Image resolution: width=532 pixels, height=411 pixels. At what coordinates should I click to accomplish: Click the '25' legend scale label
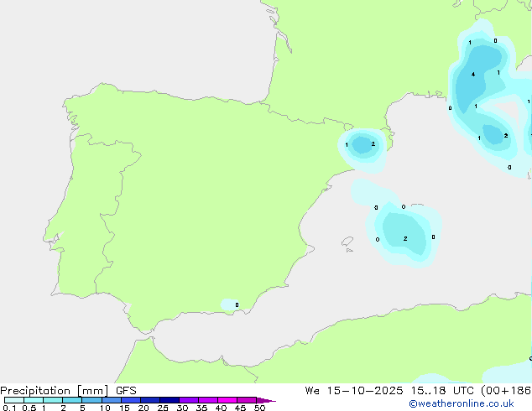pyautogui.click(x=163, y=408)
